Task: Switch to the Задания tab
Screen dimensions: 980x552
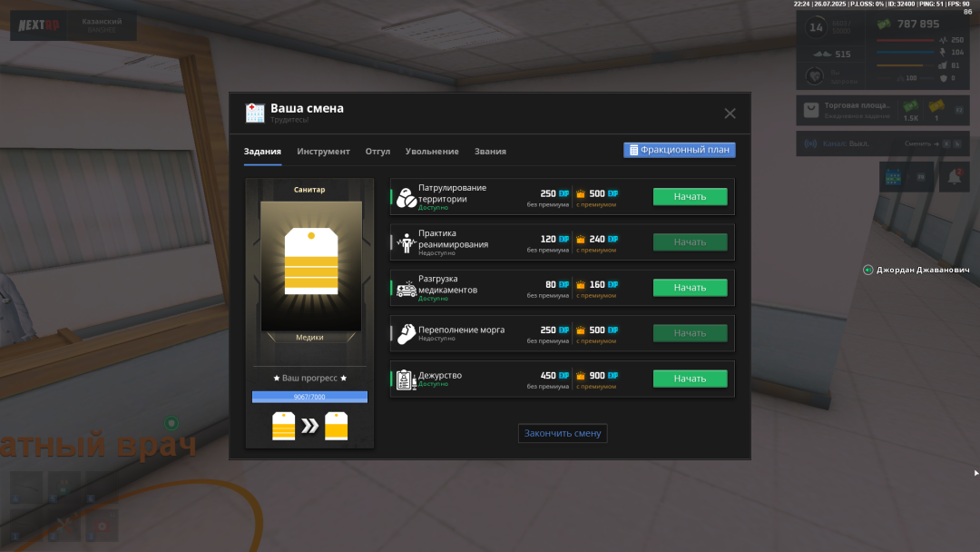Action: coord(262,152)
